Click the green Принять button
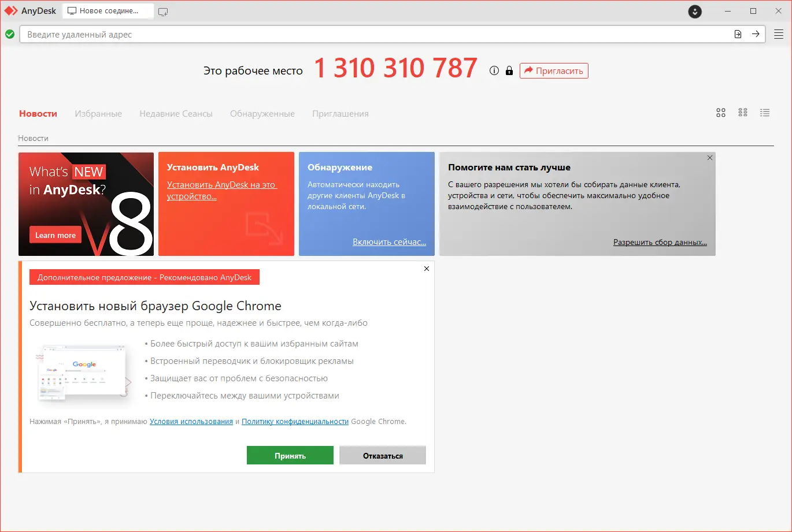792x532 pixels. pyautogui.click(x=290, y=455)
